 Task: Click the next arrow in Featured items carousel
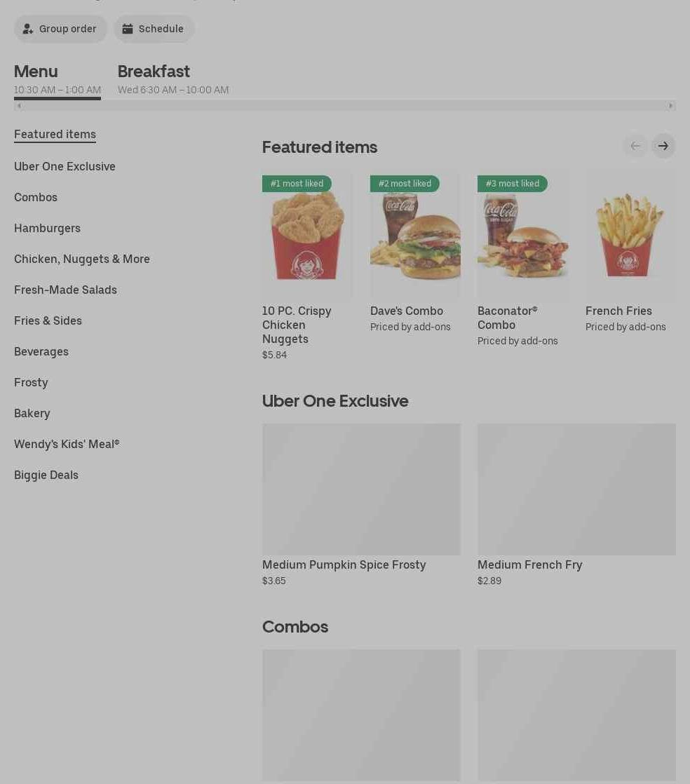663,146
